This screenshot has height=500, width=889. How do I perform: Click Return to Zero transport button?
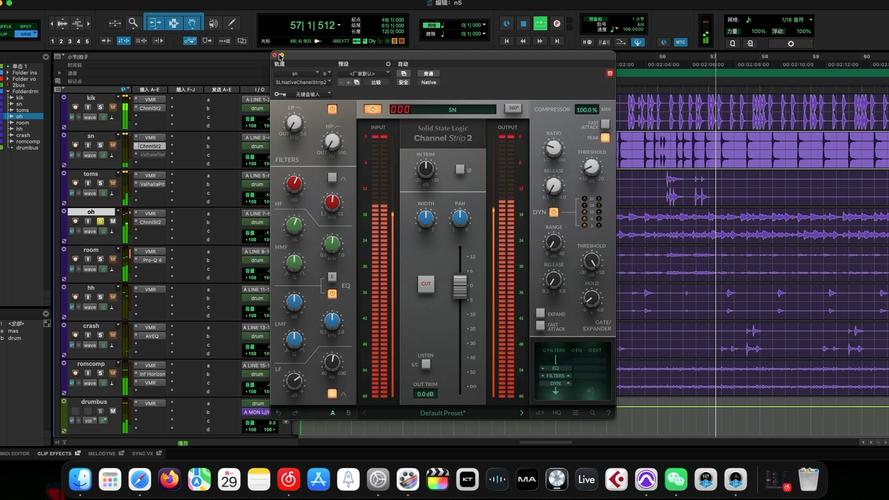point(506,41)
